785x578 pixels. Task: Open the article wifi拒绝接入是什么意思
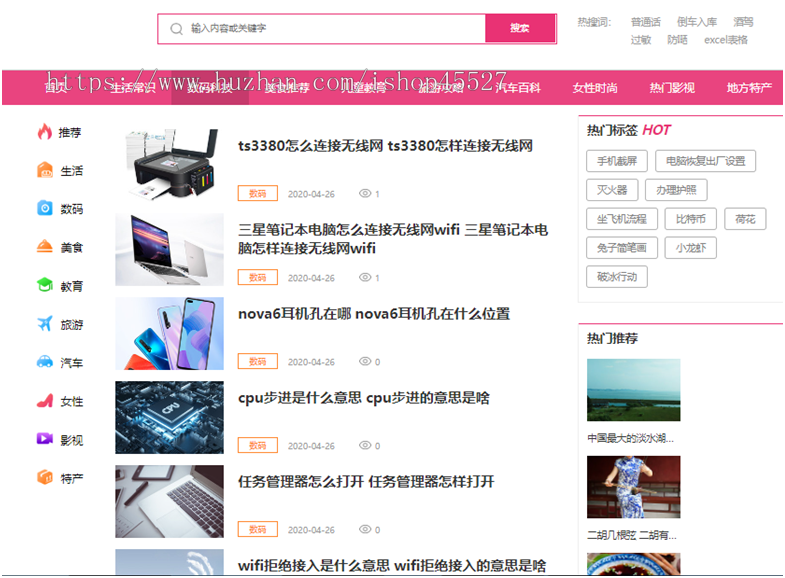click(392, 566)
